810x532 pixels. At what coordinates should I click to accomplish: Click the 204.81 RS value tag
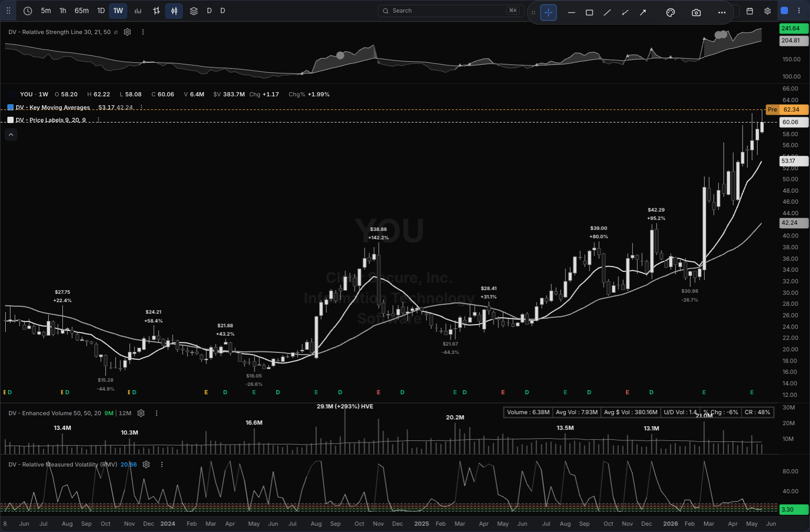point(794,40)
